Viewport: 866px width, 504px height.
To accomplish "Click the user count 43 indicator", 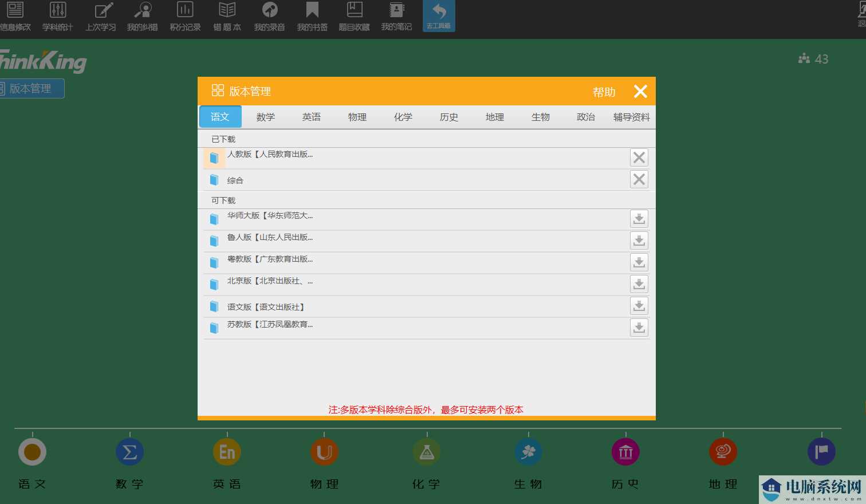I will 813,58.
